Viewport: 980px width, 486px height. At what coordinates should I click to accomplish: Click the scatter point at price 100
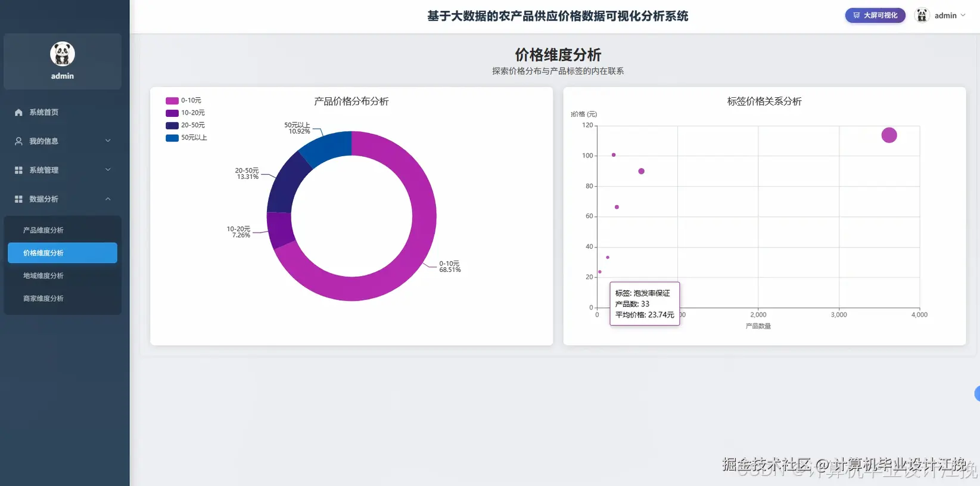[x=614, y=155]
